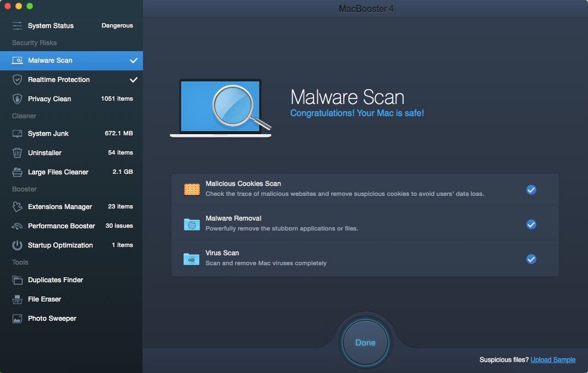Open Duplicates Finder tool
The width and height of the screenshot is (588, 373).
[x=72, y=280]
